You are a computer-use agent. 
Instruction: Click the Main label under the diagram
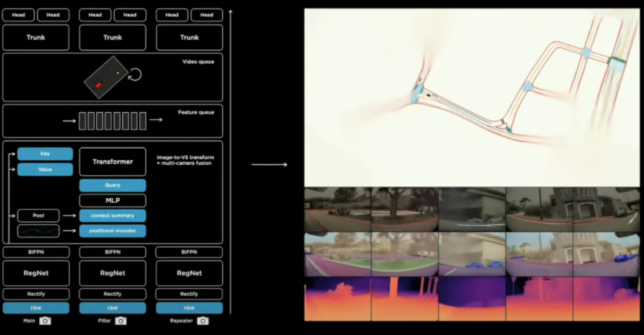coord(29,320)
